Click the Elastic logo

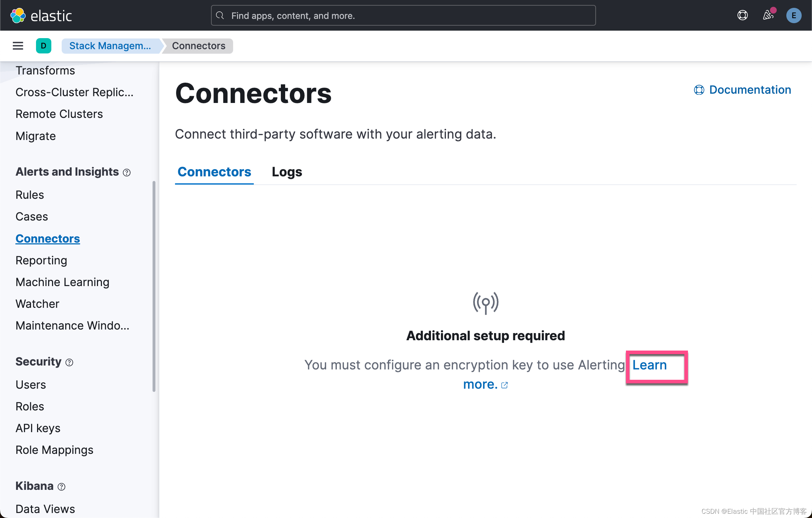pyautogui.click(x=41, y=15)
